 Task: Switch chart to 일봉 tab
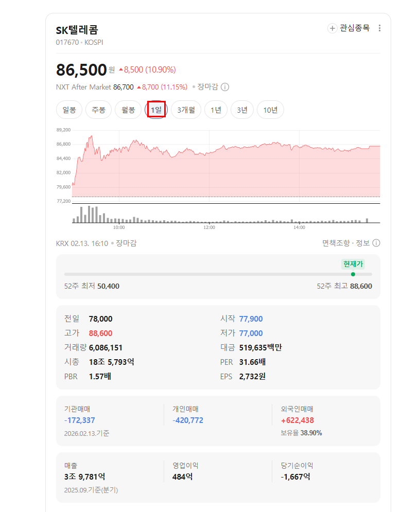click(69, 110)
